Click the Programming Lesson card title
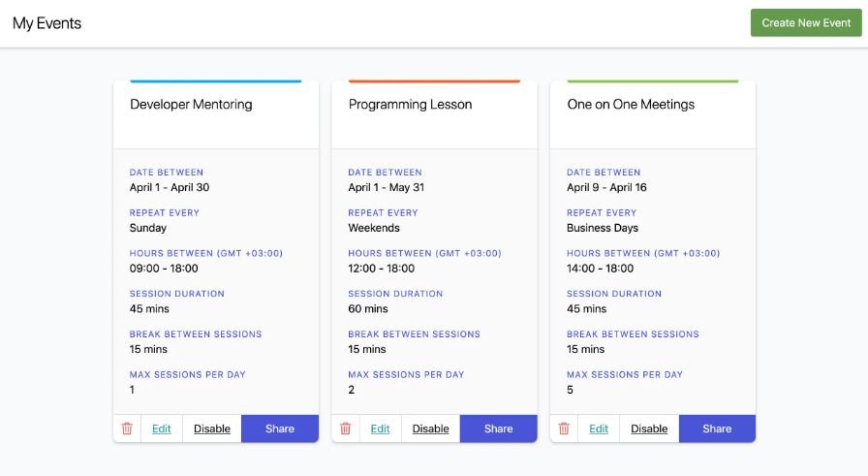The image size is (868, 476). tap(410, 104)
